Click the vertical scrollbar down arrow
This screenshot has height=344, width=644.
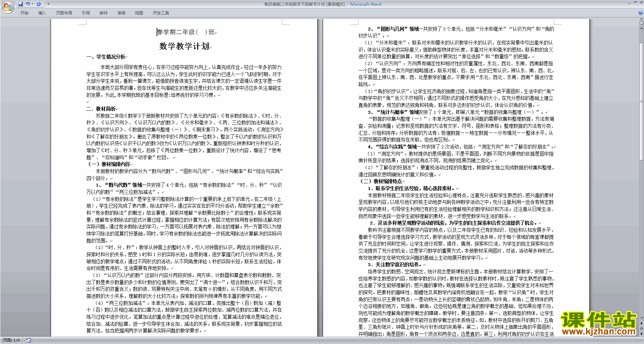pos(642,318)
